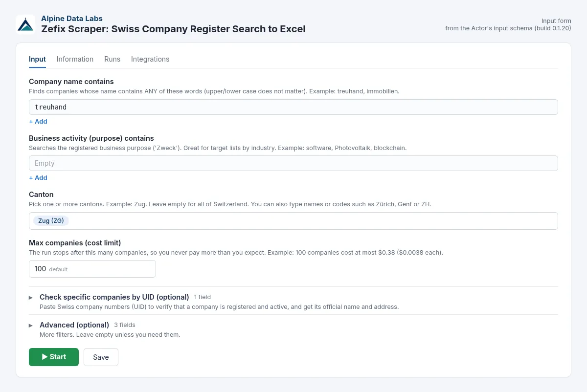Viewport: 587px width, 392px height.
Task: Select the Input tab
Action: (37, 59)
